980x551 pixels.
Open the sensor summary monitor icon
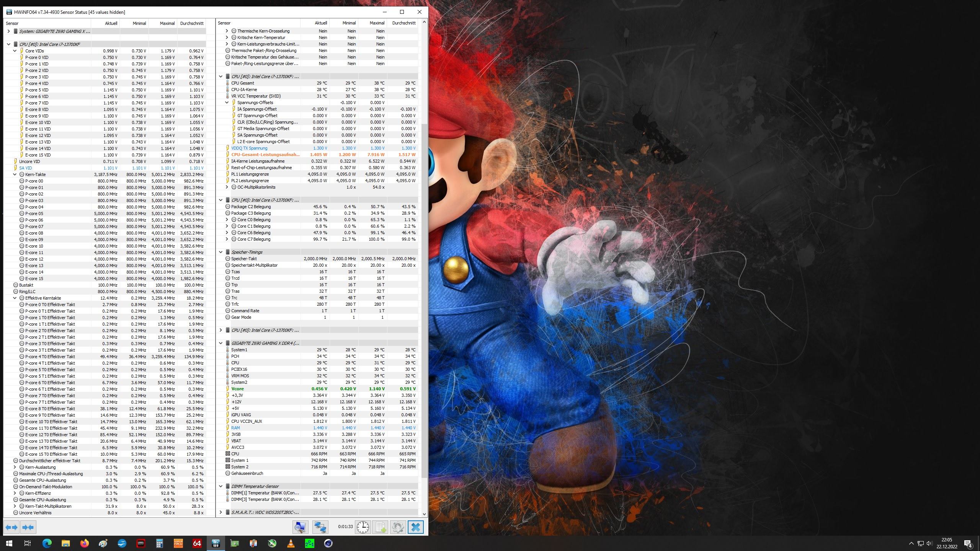click(300, 527)
